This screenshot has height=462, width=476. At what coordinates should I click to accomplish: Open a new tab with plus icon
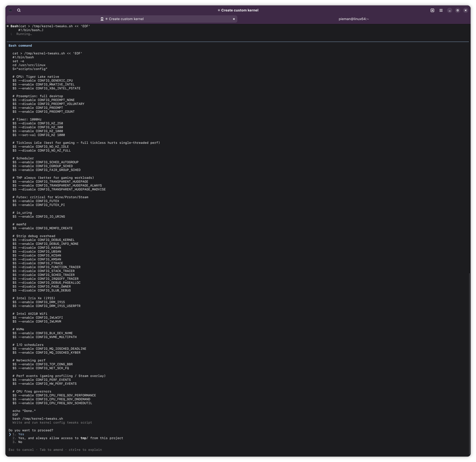click(x=432, y=10)
